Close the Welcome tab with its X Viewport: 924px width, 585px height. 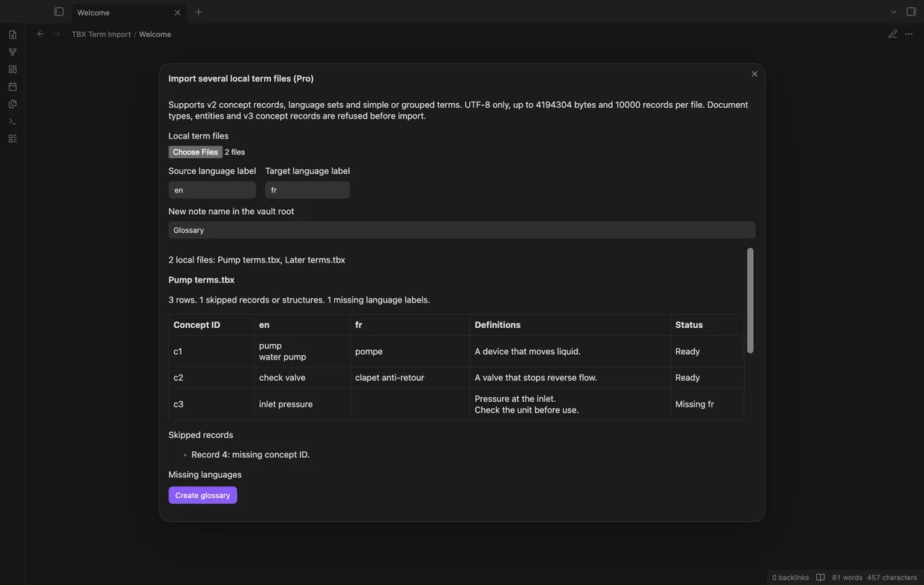(177, 12)
